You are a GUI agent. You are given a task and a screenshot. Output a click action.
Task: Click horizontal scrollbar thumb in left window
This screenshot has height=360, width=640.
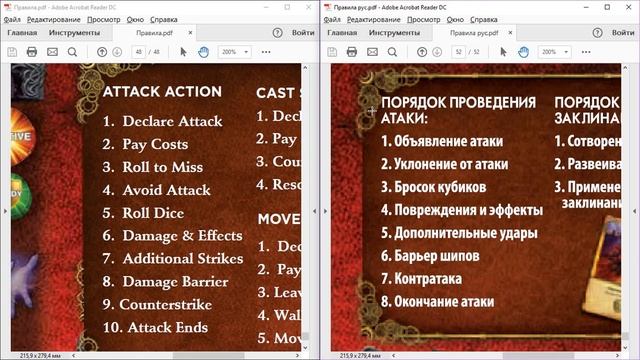(x=209, y=356)
